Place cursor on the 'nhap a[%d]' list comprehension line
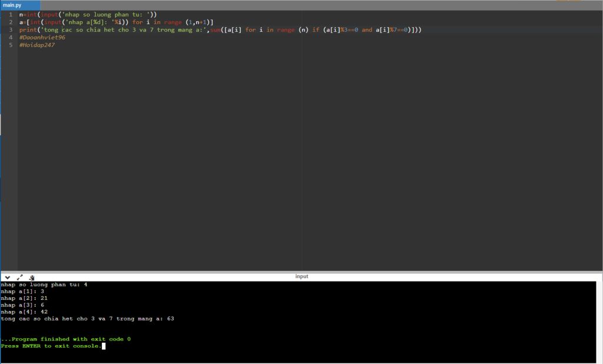Screen dimensions: 603x364 coord(116,22)
